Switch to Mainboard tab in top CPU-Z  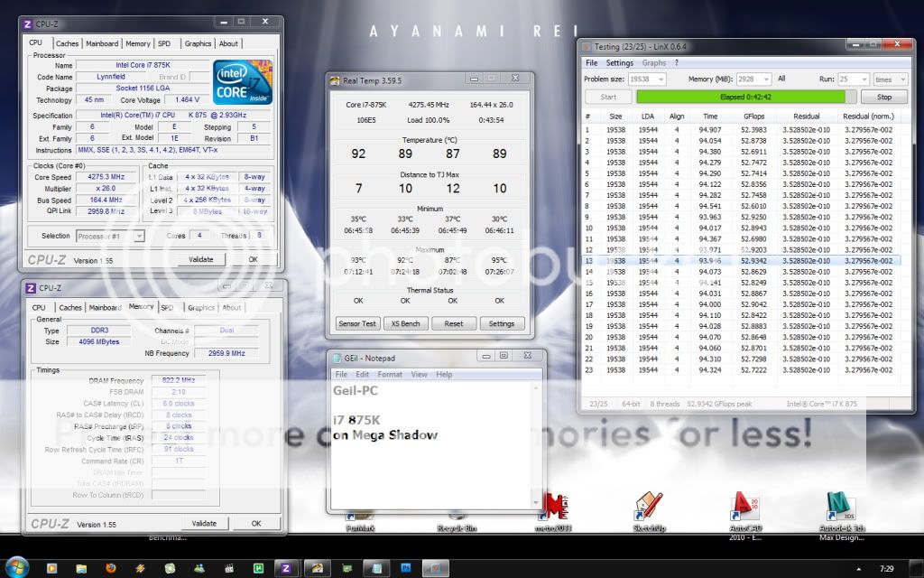(x=102, y=43)
